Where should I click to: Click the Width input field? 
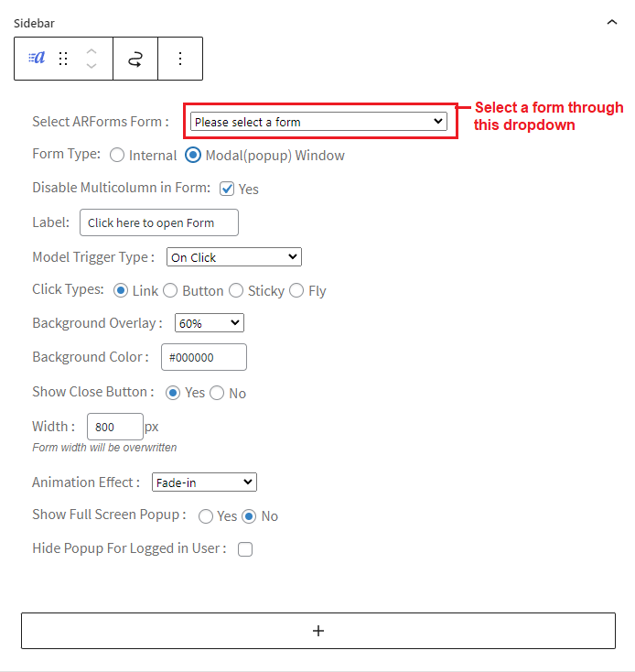(x=114, y=427)
